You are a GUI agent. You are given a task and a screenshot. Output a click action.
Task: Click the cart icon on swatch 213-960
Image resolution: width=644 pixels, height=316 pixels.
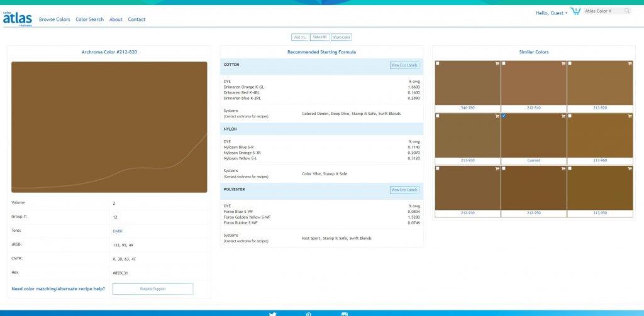pos(629,116)
